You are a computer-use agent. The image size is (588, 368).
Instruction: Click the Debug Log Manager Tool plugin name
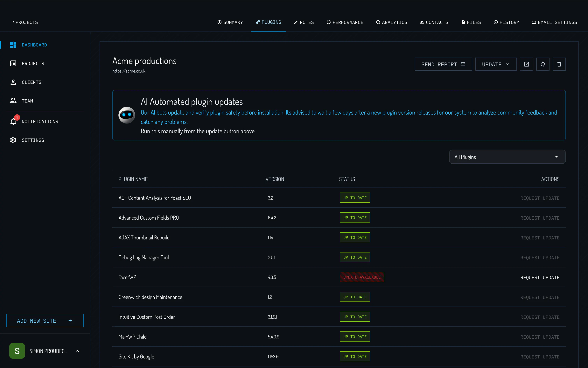[x=143, y=258]
